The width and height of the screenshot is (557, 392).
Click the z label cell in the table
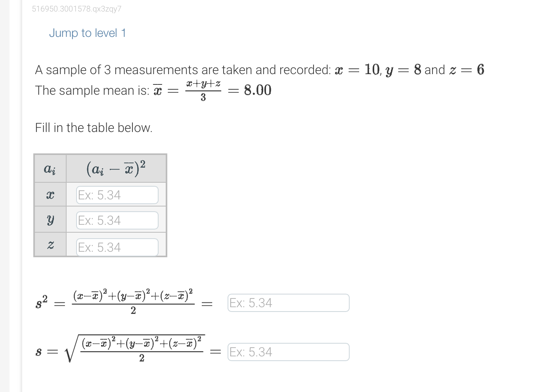(x=50, y=246)
